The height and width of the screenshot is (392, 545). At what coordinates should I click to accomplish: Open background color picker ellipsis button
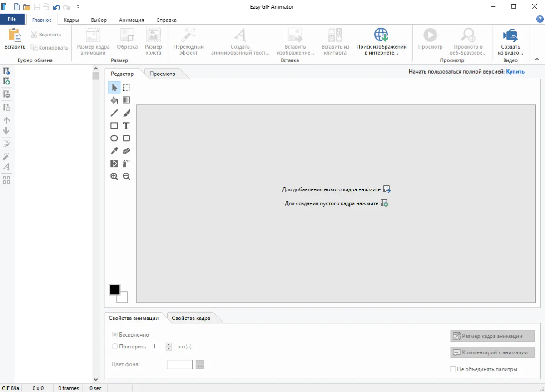click(x=200, y=364)
